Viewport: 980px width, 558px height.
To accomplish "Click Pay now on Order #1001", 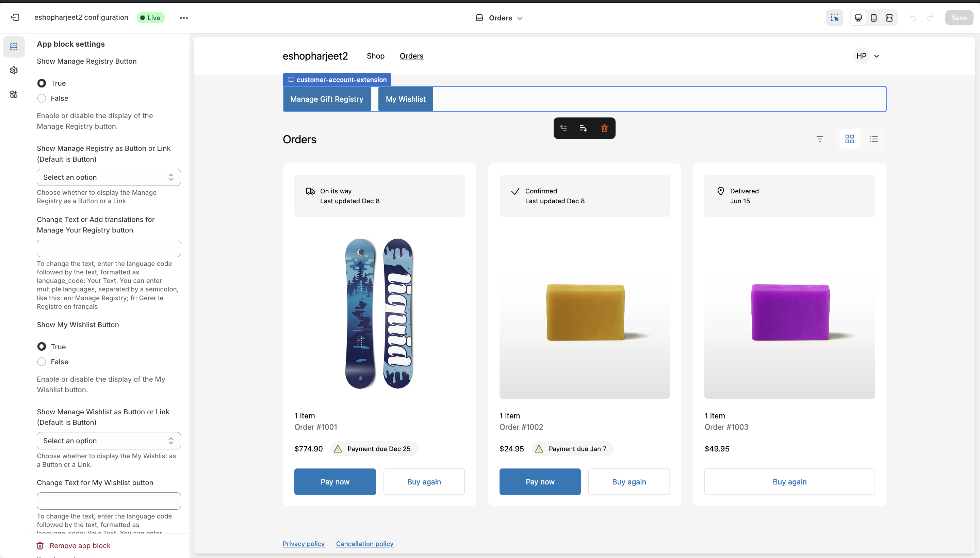I will 335,482.
